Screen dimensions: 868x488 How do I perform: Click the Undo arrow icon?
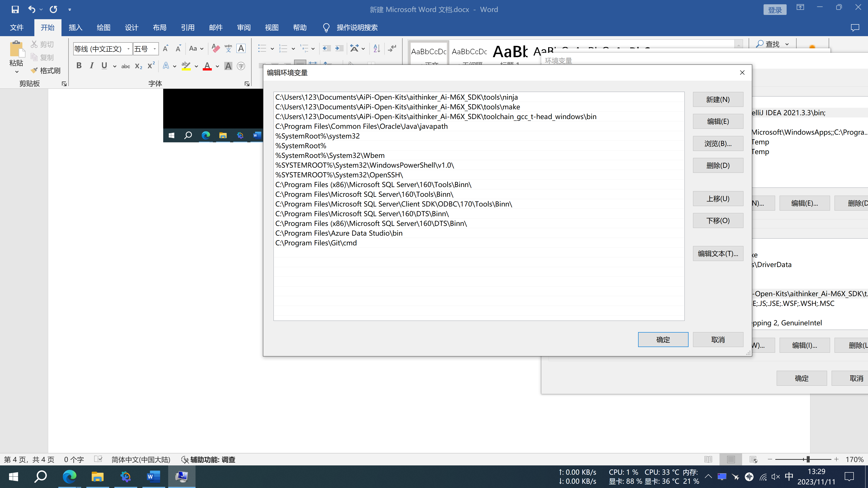32,9
